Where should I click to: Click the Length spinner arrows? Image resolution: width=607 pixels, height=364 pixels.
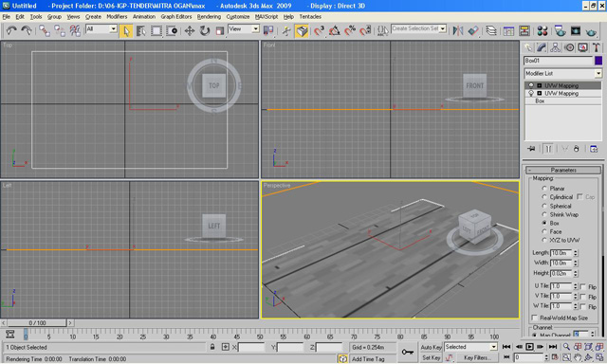(x=576, y=253)
